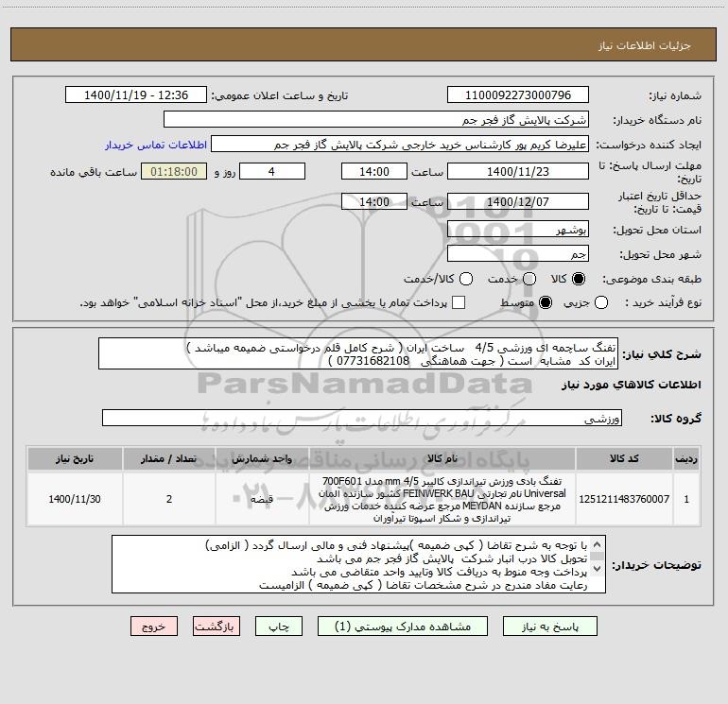Click ردیف column header
The height and width of the screenshot is (704, 728).
[686, 458]
